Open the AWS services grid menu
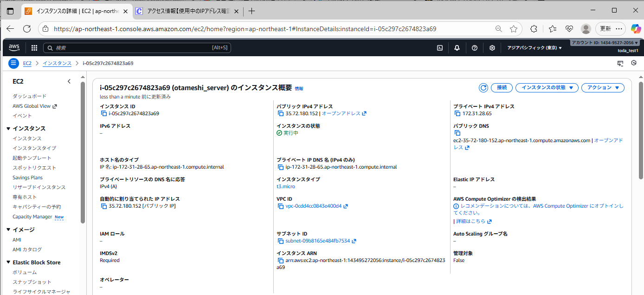This screenshot has height=295, width=644. point(34,47)
